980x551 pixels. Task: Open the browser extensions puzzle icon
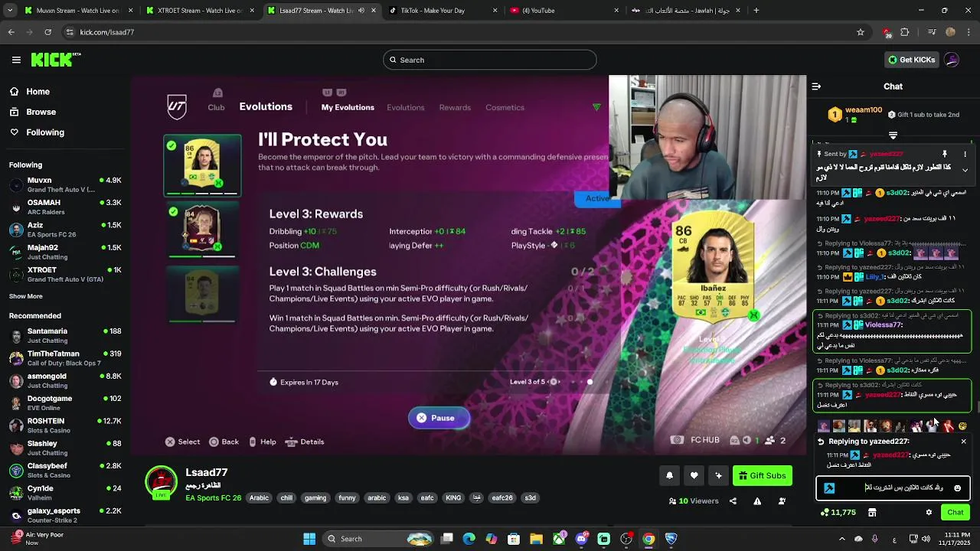point(905,32)
